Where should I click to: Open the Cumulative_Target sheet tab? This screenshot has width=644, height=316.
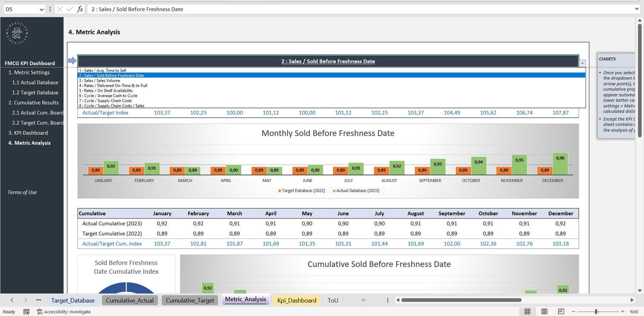tap(190, 300)
